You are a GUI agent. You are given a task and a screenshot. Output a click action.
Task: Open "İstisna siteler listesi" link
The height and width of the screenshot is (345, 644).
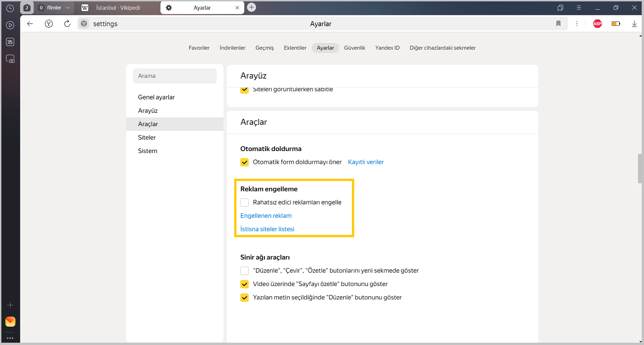click(267, 229)
